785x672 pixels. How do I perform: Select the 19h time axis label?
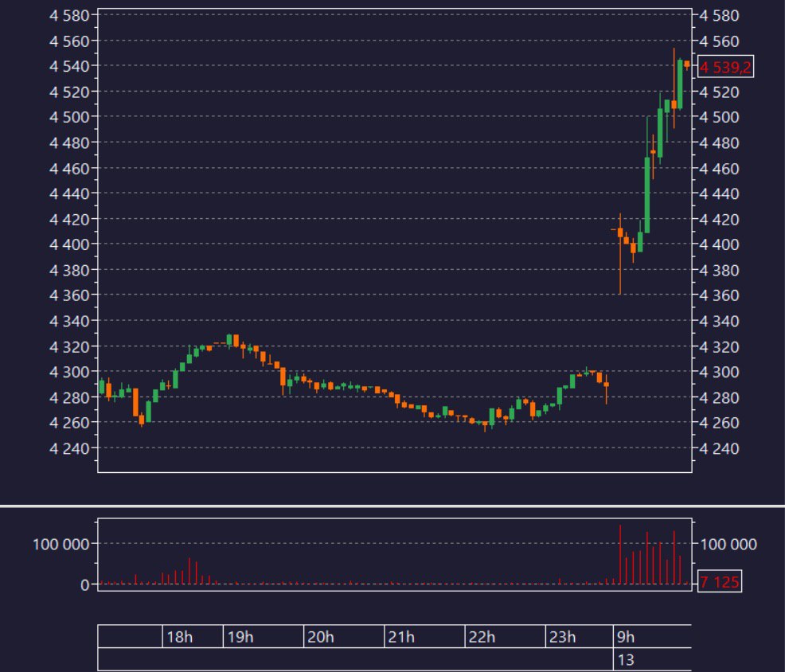[240, 637]
